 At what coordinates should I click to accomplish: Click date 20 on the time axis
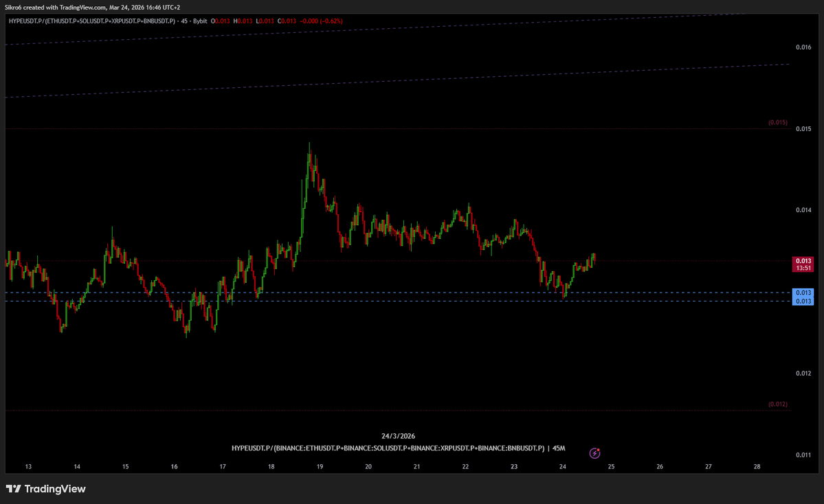[368, 466]
